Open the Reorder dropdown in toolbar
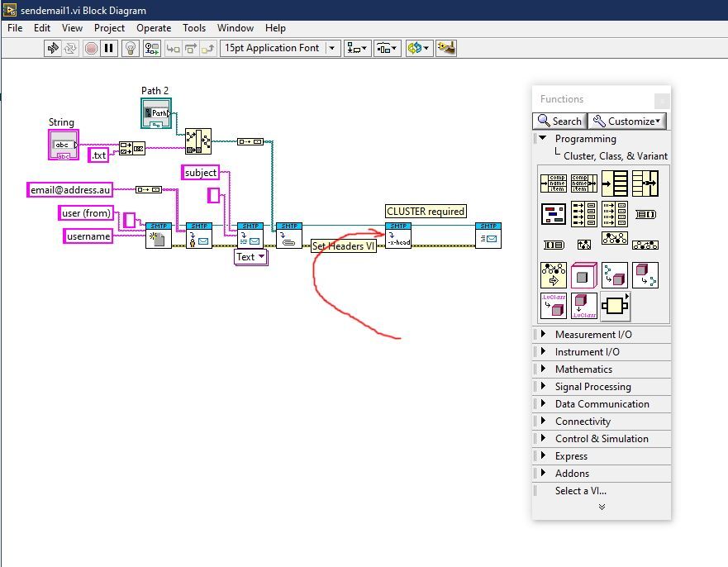The width and height of the screenshot is (728, 567). (x=419, y=48)
